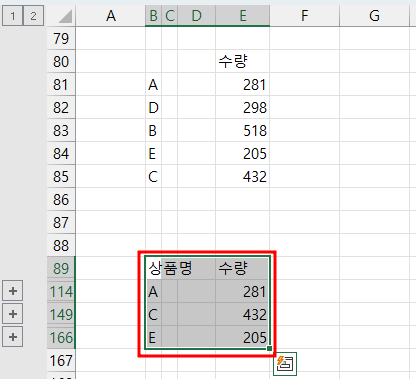Click the Select All corner triangle
The image size is (416, 379).
tap(65, 17)
